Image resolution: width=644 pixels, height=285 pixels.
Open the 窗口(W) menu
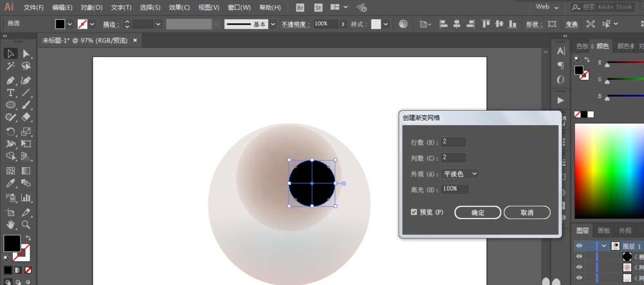240,7
